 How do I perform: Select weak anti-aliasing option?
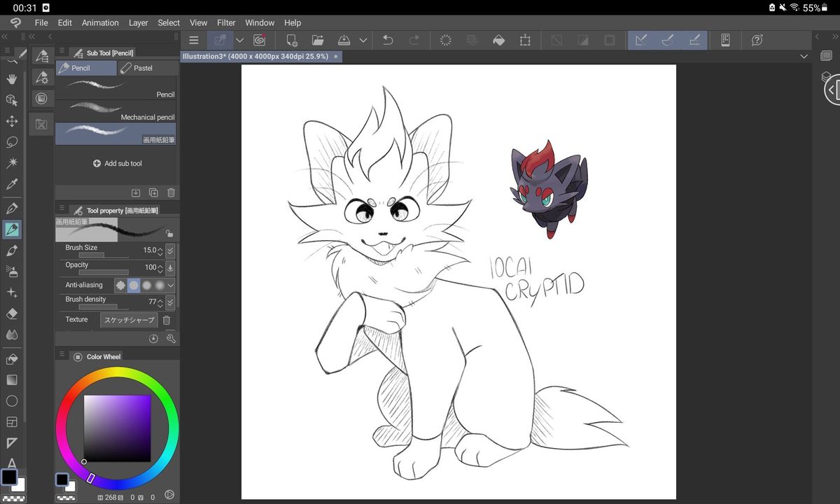coord(134,286)
